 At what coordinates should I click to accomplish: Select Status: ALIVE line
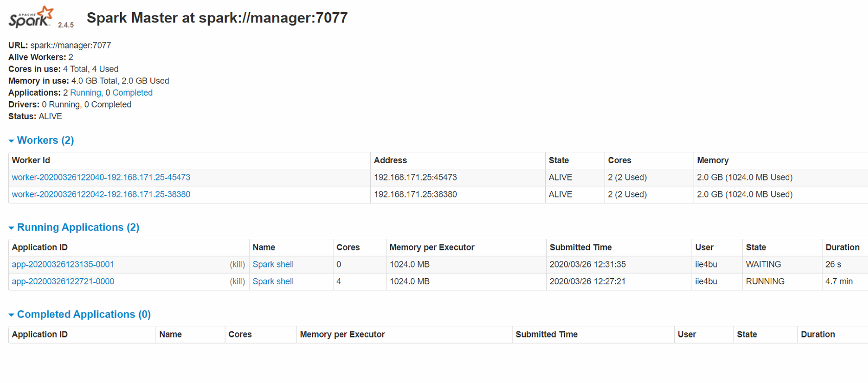coord(35,116)
